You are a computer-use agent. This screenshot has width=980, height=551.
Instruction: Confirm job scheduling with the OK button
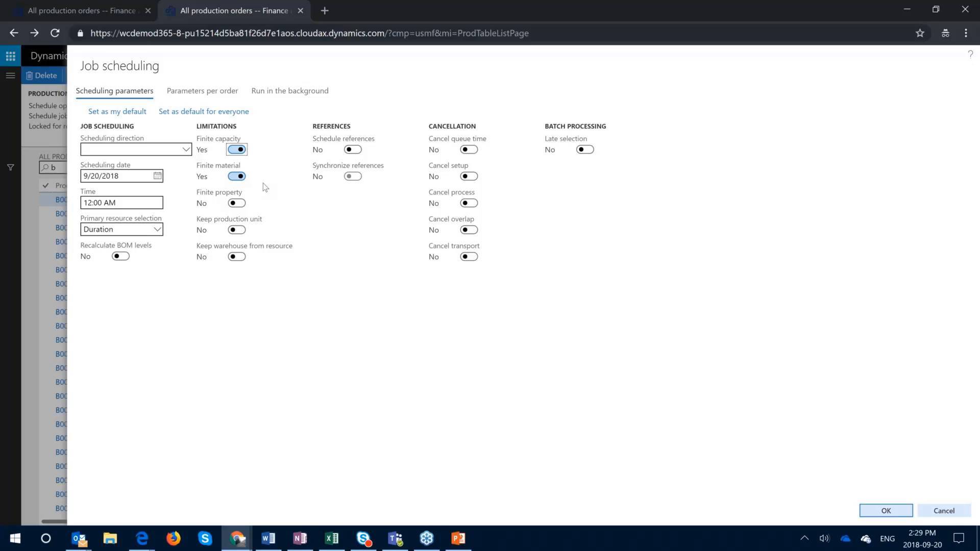(886, 510)
